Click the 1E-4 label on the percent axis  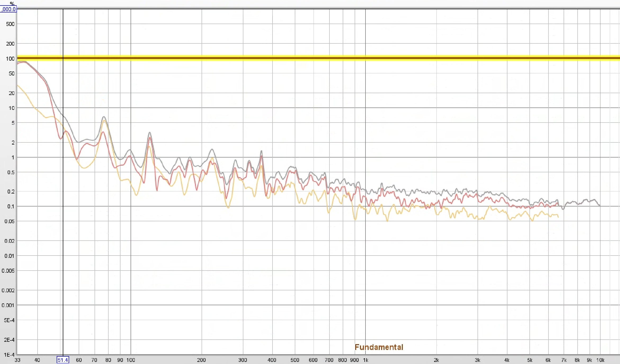pyautogui.click(x=9, y=354)
